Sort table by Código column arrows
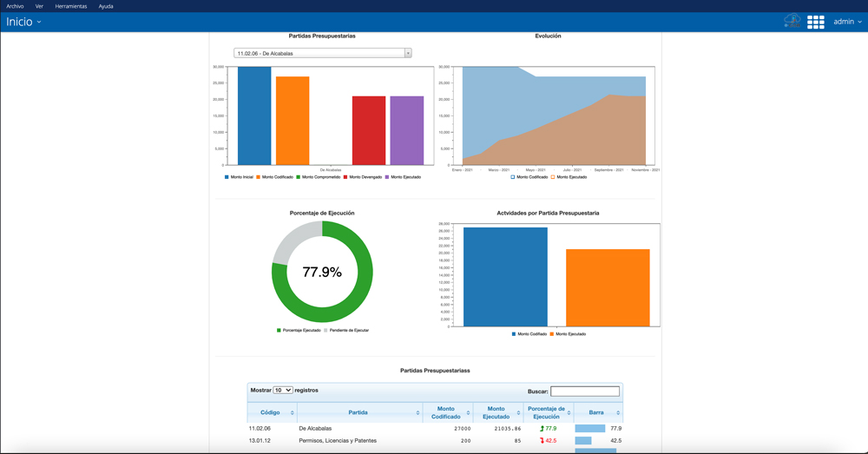This screenshot has width=868, height=454. click(293, 413)
